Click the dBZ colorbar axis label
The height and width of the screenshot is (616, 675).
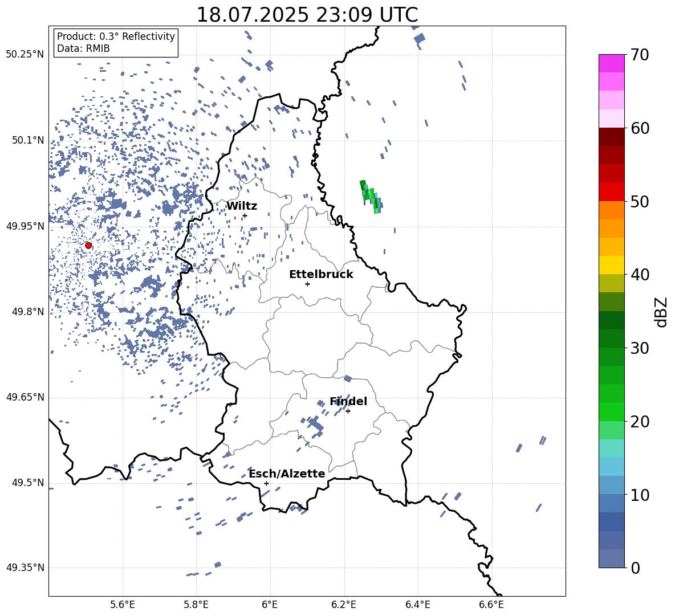point(661,312)
